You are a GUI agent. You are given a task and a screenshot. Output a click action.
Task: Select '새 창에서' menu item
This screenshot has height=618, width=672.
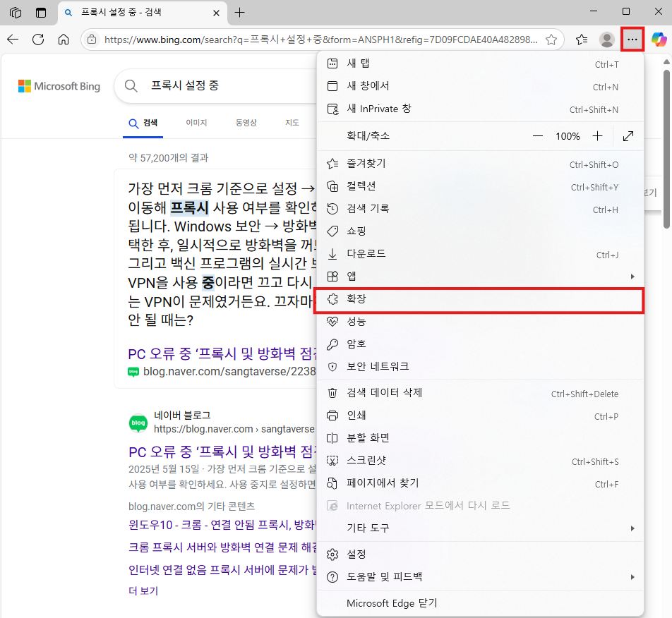pyautogui.click(x=480, y=87)
